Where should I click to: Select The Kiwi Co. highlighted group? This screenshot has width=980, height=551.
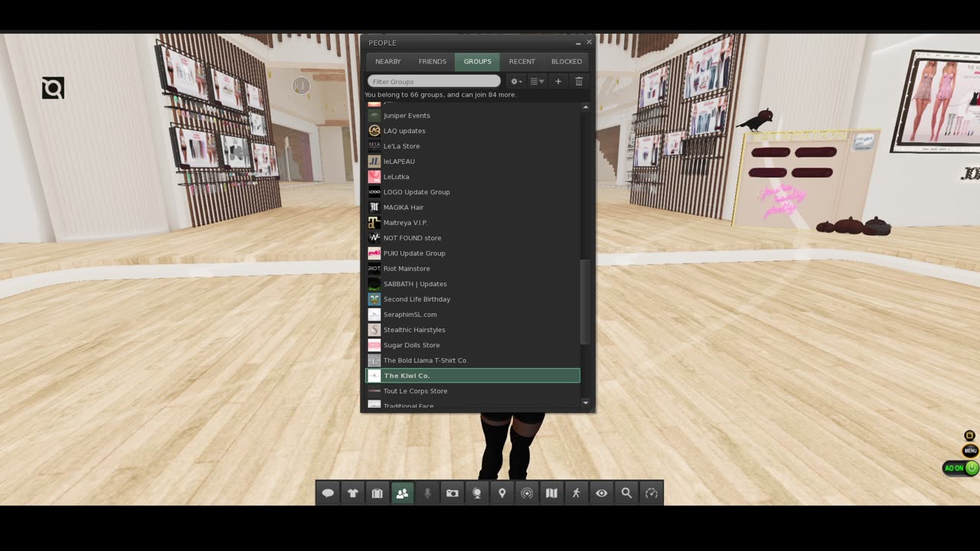[472, 376]
